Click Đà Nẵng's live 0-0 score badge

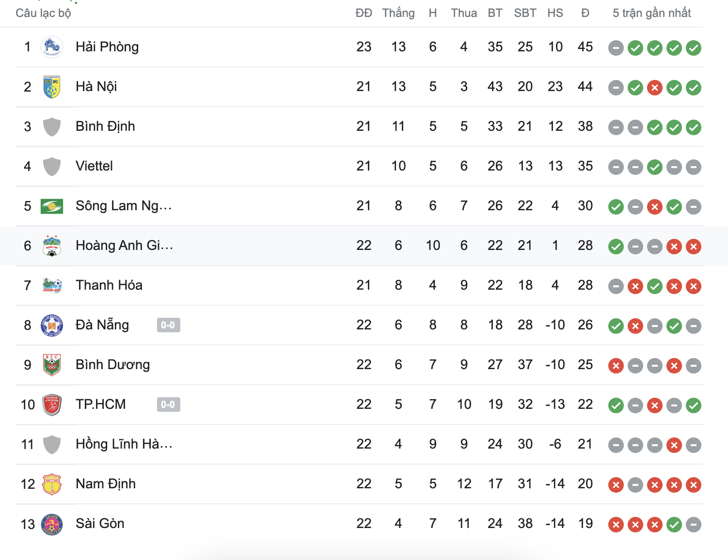click(x=168, y=325)
